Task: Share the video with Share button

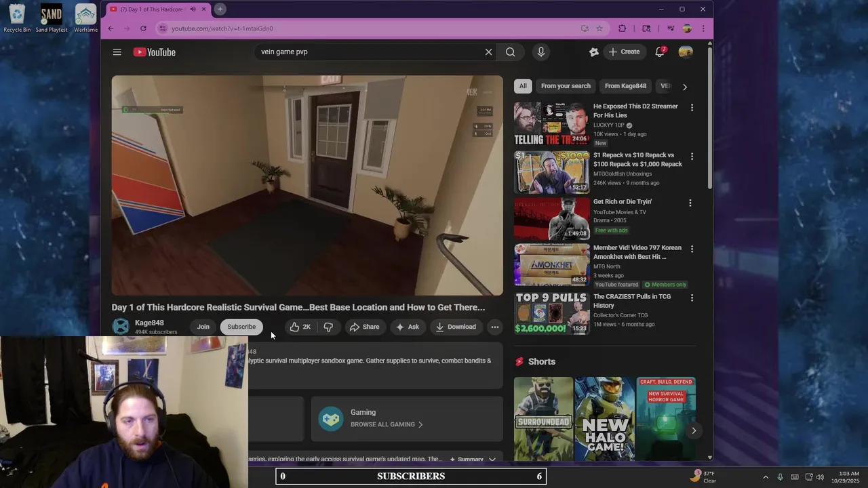Action: coord(364,327)
